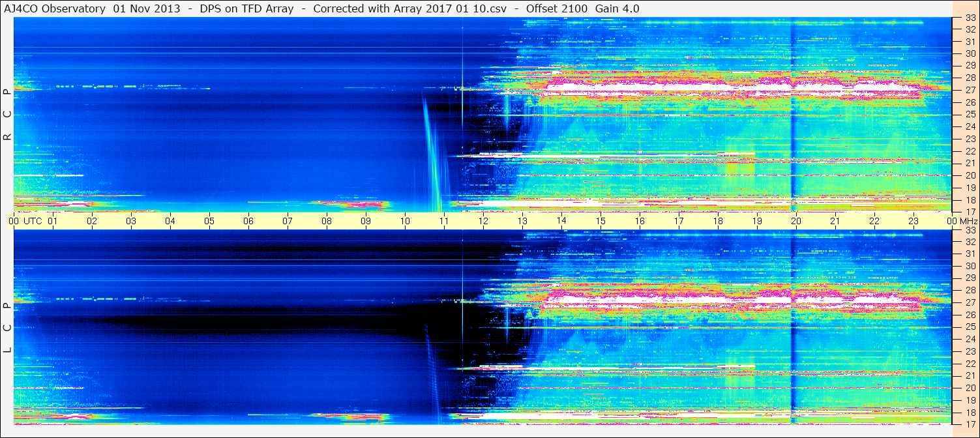Screen dimensions: 980x438
Task: Click the 22 MHz label in RCP panel
Action: tap(970, 151)
